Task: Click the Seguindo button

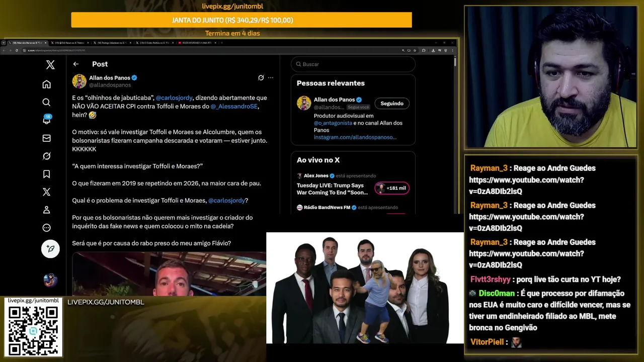Action: [x=392, y=104]
